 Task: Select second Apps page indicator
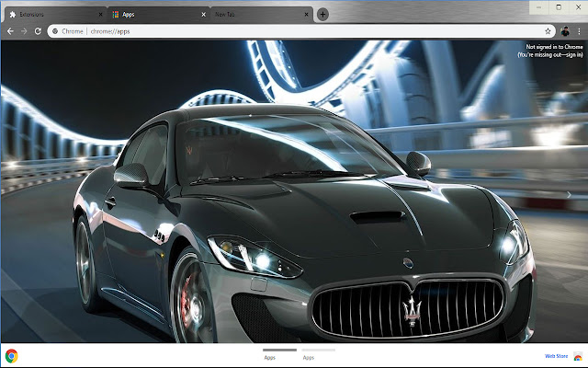click(x=319, y=354)
